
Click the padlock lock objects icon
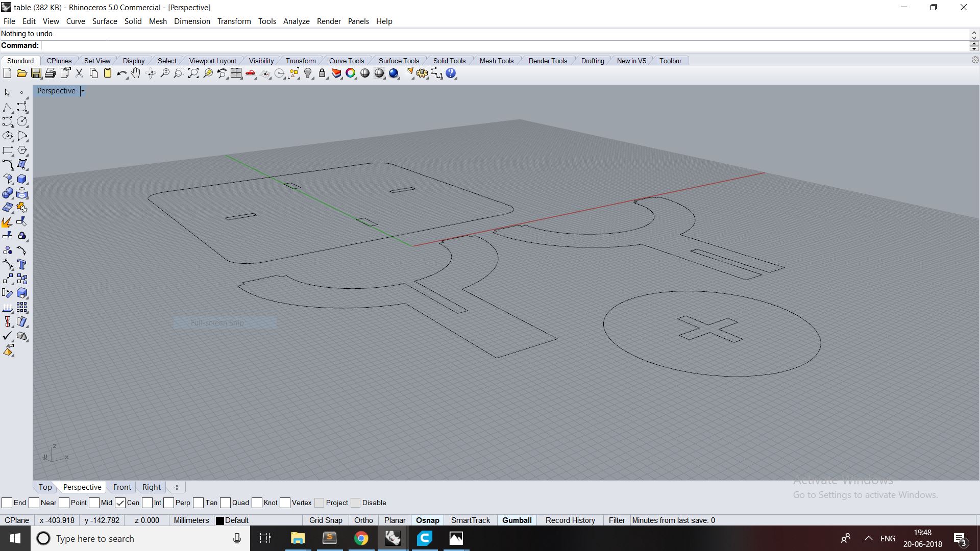pos(322,73)
